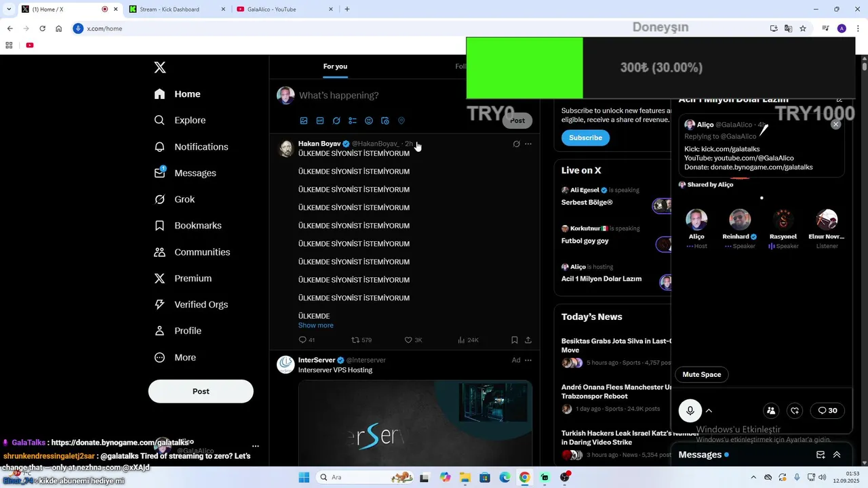Open Communities in X sidebar

click(192, 252)
